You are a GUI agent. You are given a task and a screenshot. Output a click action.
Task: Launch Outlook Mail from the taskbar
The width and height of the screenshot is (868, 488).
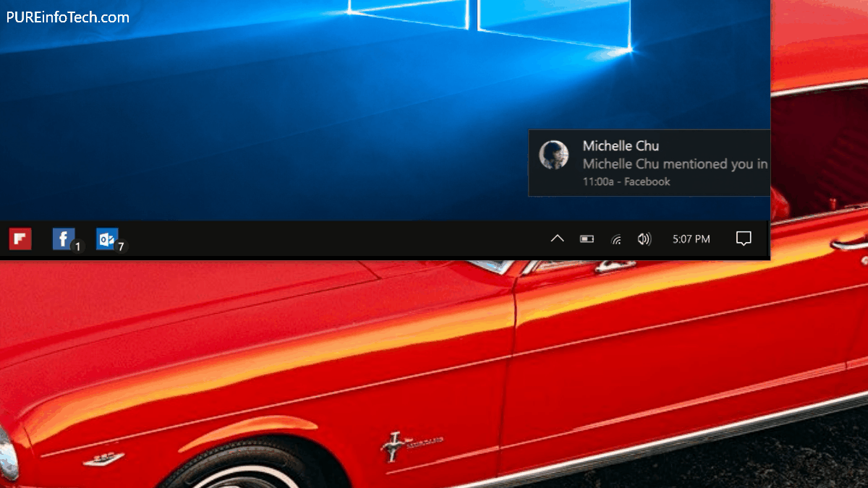tap(106, 238)
